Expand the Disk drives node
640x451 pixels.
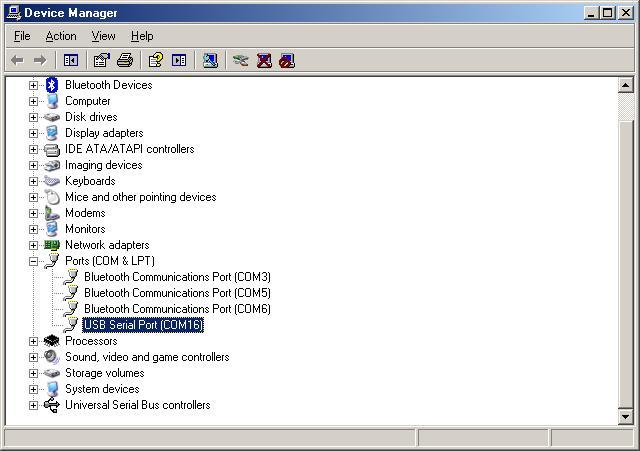click(x=33, y=118)
